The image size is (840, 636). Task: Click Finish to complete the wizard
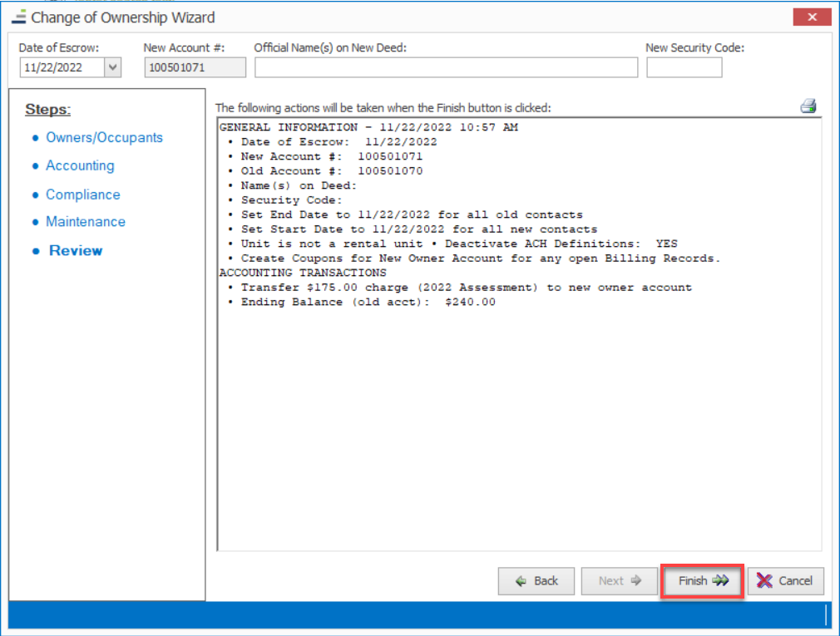tap(702, 581)
